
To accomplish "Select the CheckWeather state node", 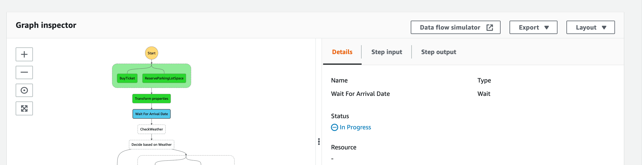I will [x=152, y=129].
